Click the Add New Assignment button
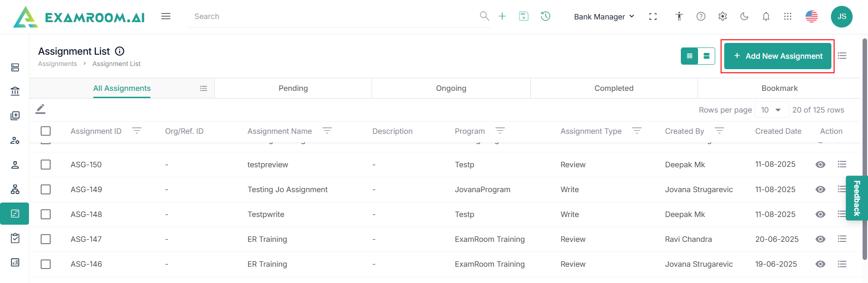Image resolution: width=868 pixels, height=283 pixels. click(778, 56)
